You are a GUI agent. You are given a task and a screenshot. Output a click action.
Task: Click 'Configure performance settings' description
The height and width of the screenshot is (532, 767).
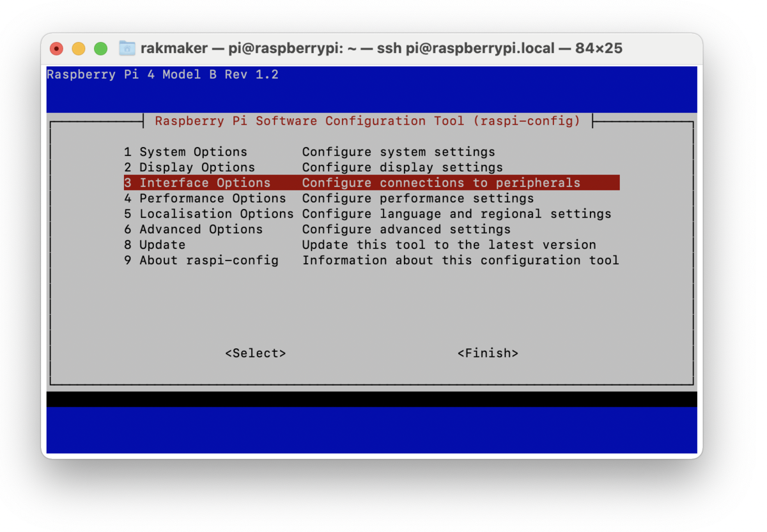[417, 199]
